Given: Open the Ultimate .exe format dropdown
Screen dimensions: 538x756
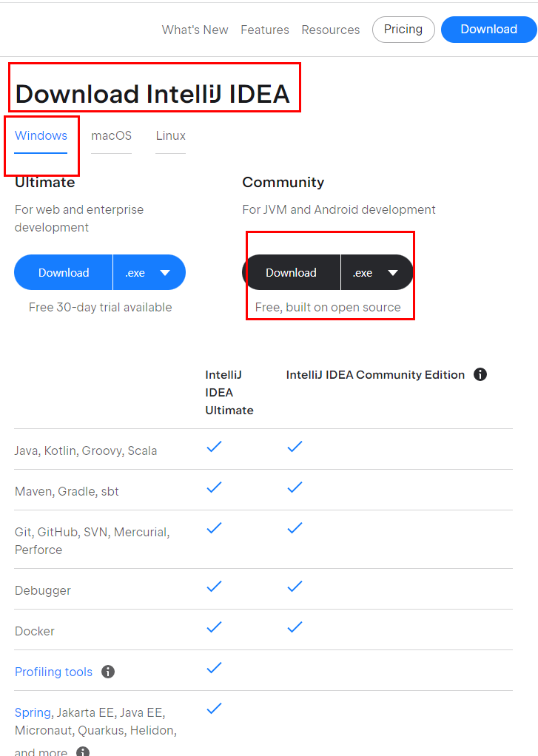Looking at the screenshot, I should [x=149, y=272].
